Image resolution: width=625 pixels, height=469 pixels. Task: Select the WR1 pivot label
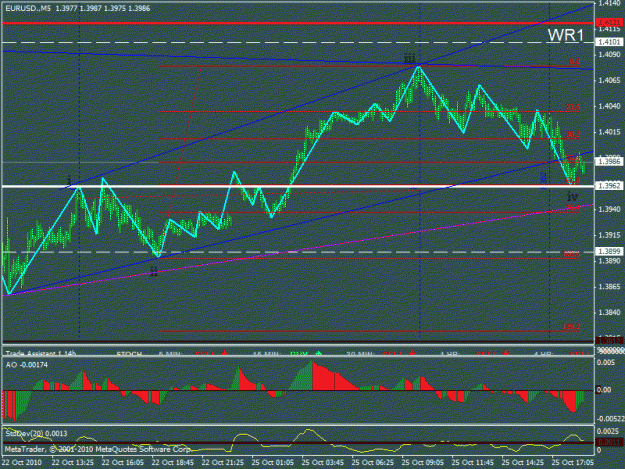tap(566, 35)
